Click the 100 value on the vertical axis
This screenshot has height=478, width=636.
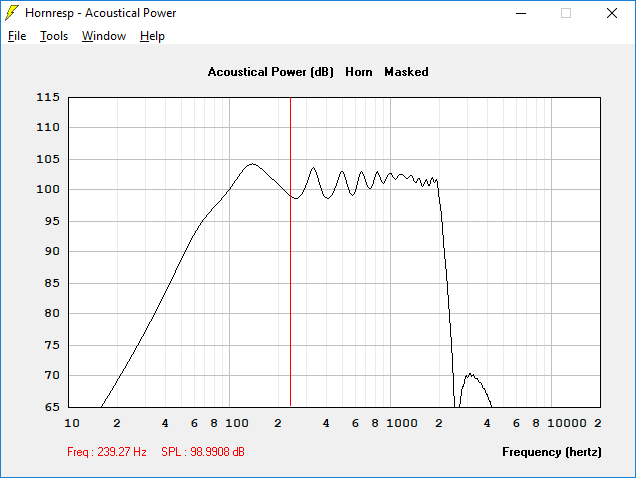click(48, 189)
